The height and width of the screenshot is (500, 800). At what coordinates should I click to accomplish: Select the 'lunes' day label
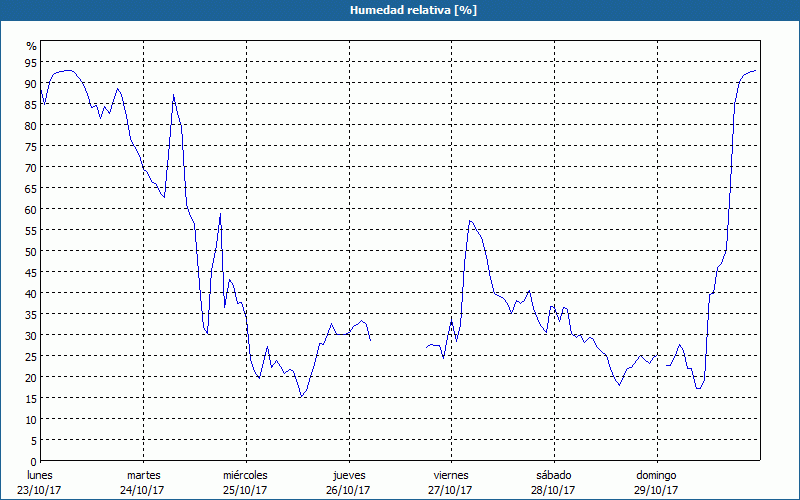point(40,475)
